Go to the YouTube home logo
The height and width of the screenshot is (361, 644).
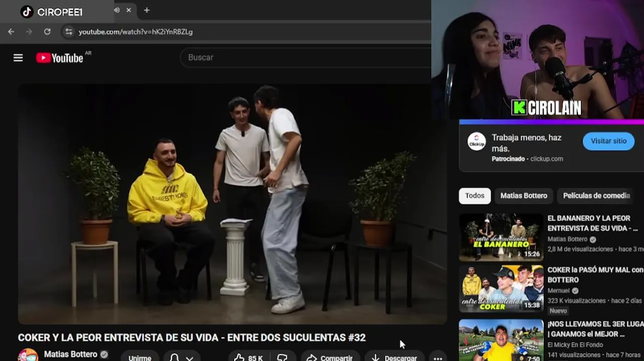coord(60,58)
